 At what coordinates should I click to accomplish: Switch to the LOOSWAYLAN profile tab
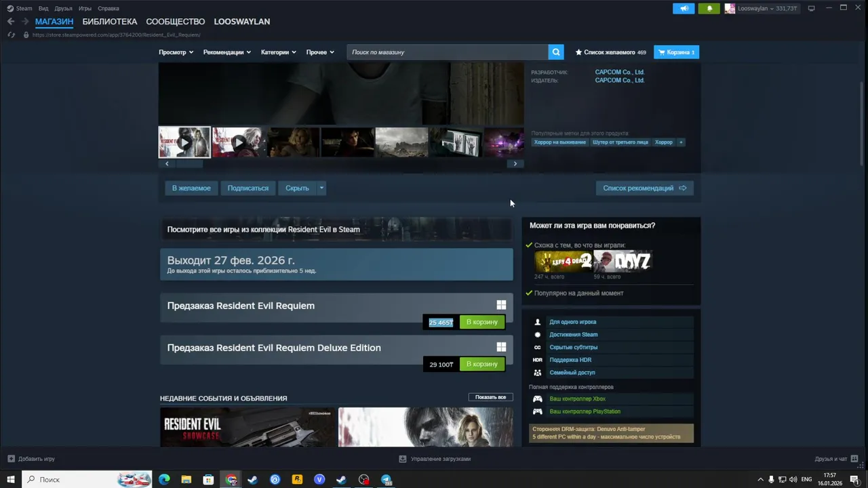242,22
